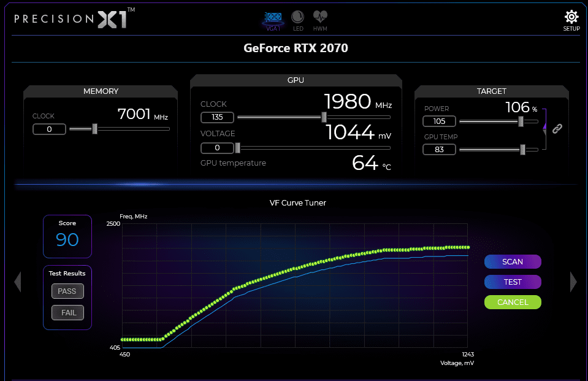Click the VF Curve Tuner heading
The image size is (588, 381).
(x=298, y=202)
